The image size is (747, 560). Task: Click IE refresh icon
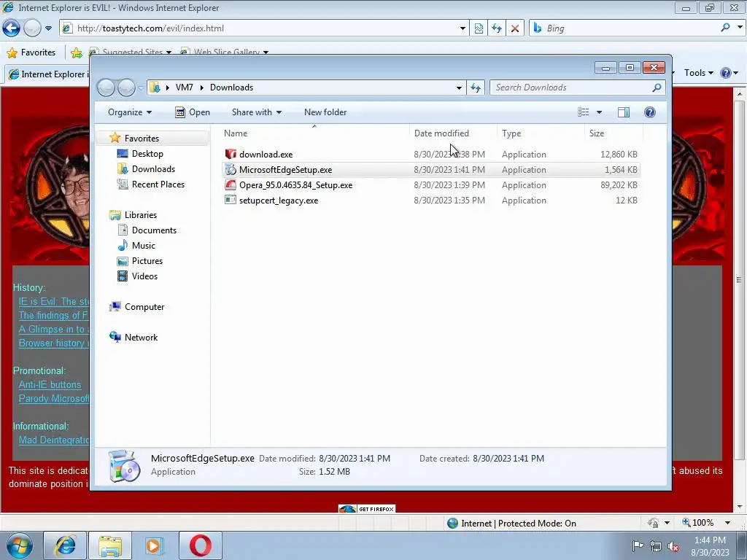(496, 28)
